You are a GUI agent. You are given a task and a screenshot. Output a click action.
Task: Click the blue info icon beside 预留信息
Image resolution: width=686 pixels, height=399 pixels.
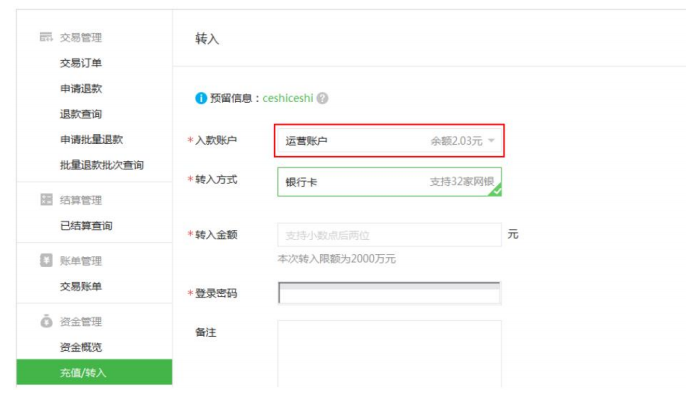tap(201, 98)
